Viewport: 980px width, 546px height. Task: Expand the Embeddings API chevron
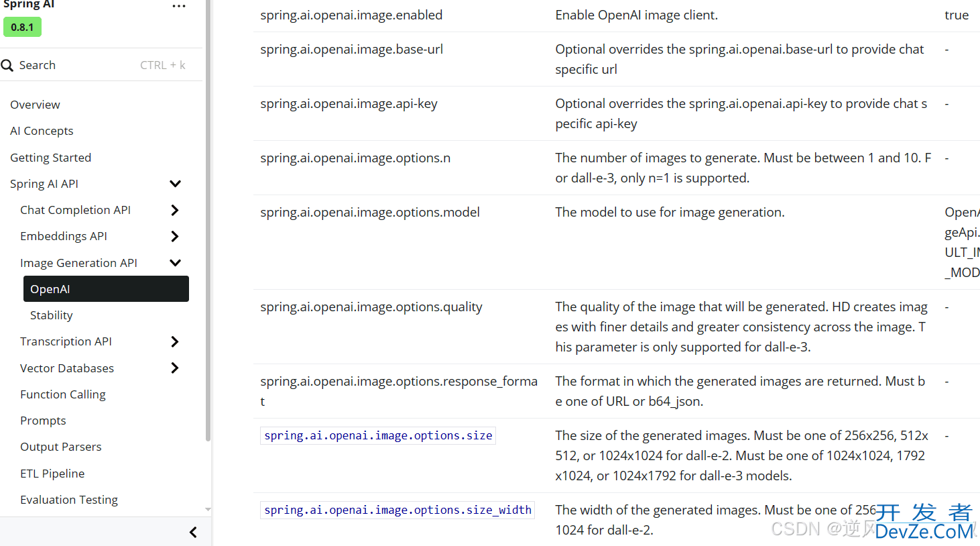coord(175,236)
